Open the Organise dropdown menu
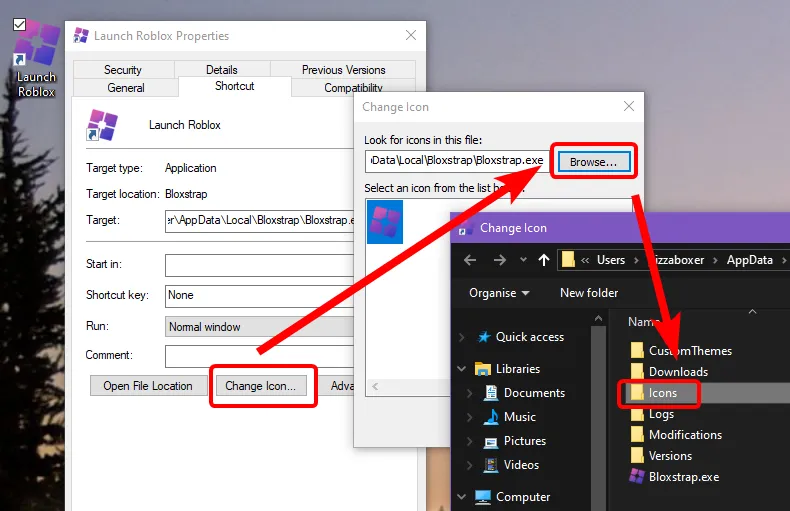Viewport: 790px width, 511px height. point(499,293)
